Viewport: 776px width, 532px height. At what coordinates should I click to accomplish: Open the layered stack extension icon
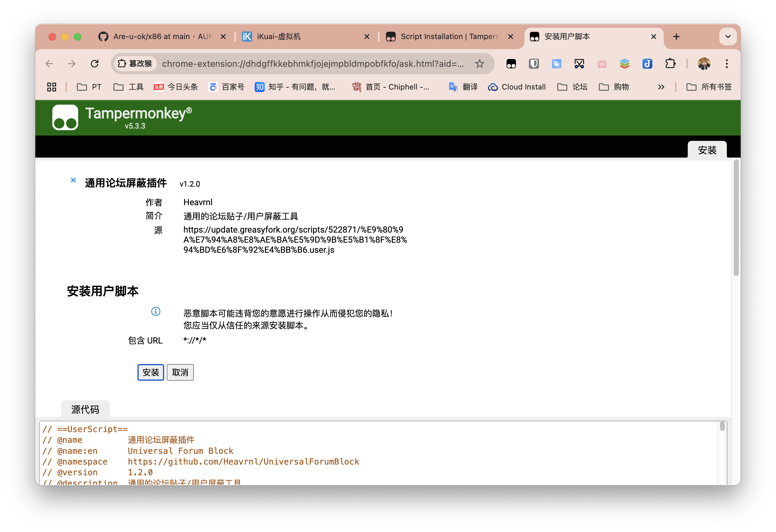tap(624, 63)
